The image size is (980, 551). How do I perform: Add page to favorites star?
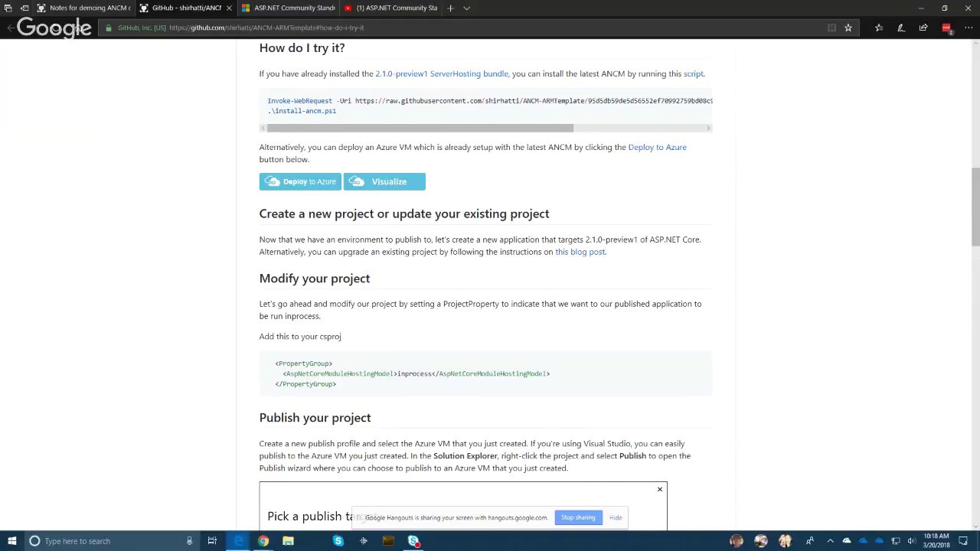coord(848,28)
